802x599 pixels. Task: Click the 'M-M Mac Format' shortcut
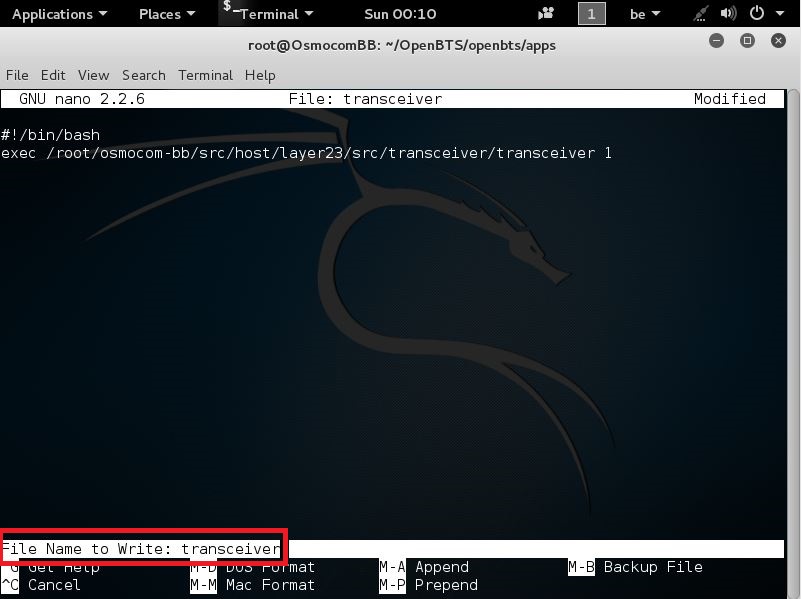pos(252,585)
